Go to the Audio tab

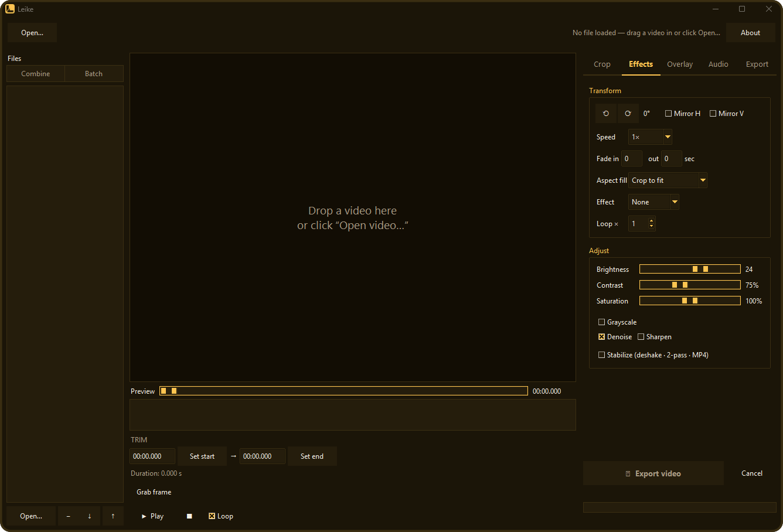pyautogui.click(x=719, y=64)
